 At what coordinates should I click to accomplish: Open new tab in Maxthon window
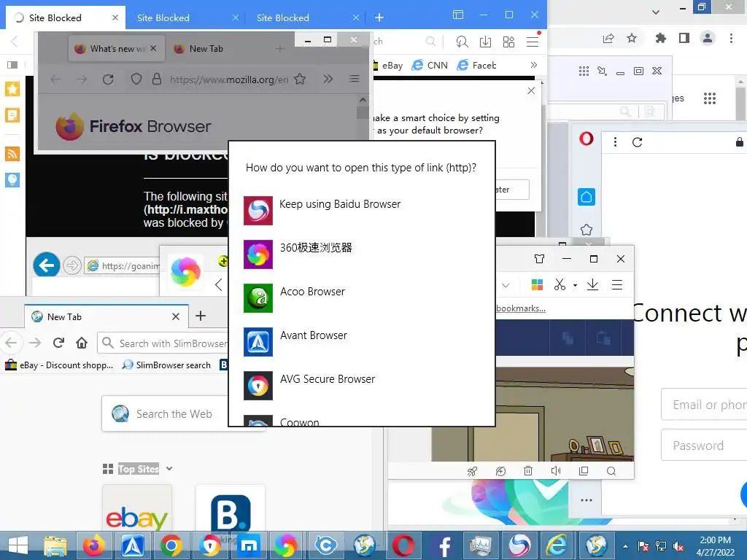[x=379, y=17]
